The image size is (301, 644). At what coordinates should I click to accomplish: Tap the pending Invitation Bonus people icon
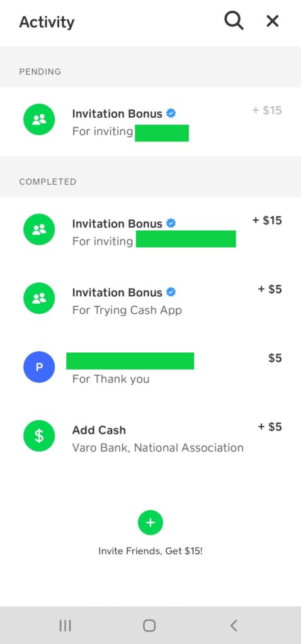(x=39, y=119)
